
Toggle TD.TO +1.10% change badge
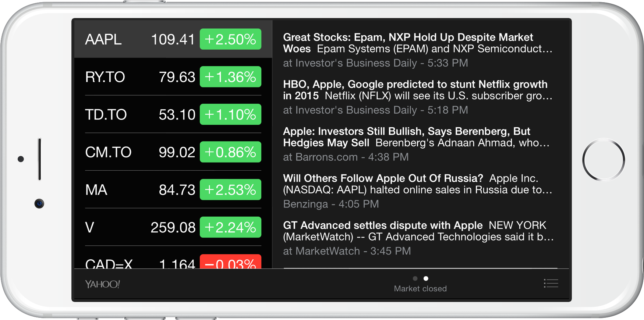click(230, 114)
